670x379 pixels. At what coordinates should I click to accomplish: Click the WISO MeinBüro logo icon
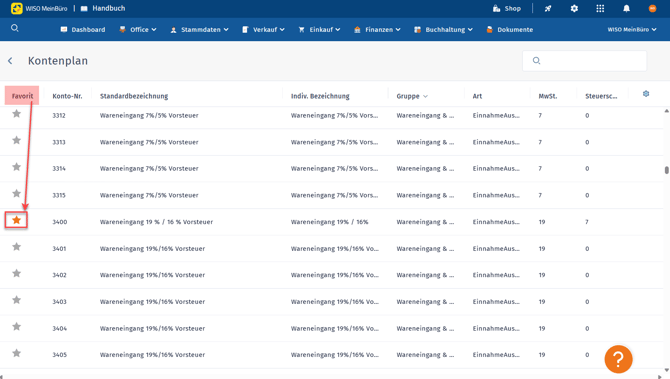pos(17,8)
